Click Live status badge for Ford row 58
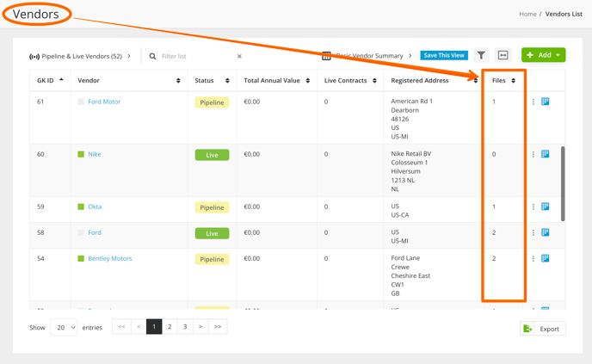Image resolution: width=592 pixels, height=364 pixels. click(212, 233)
